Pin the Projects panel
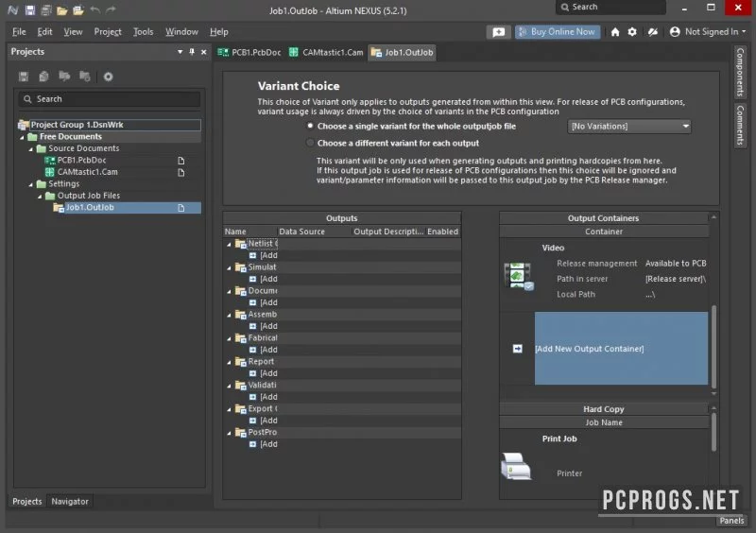This screenshot has height=533, width=756. 192,52
